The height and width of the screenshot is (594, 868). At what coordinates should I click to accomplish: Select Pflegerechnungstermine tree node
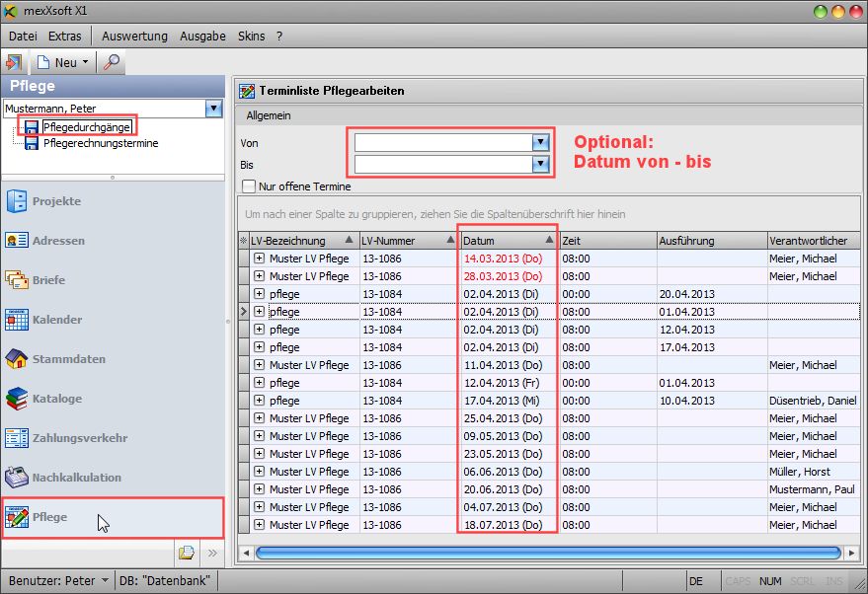(101, 143)
